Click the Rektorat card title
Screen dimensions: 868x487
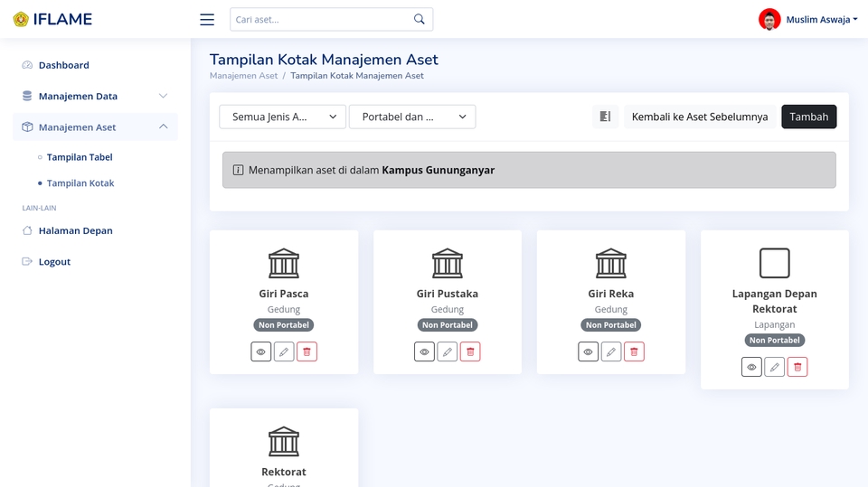point(284,472)
